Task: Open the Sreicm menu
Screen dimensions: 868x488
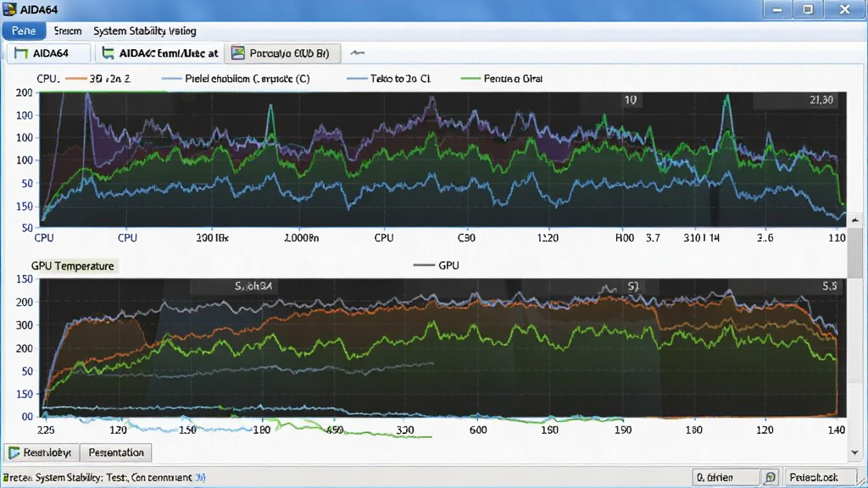Action: tap(68, 31)
